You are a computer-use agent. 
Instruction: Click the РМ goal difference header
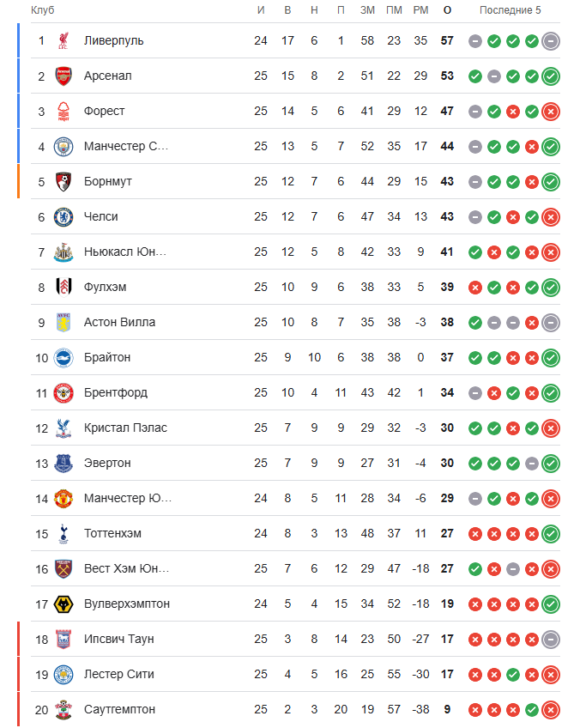(420, 9)
